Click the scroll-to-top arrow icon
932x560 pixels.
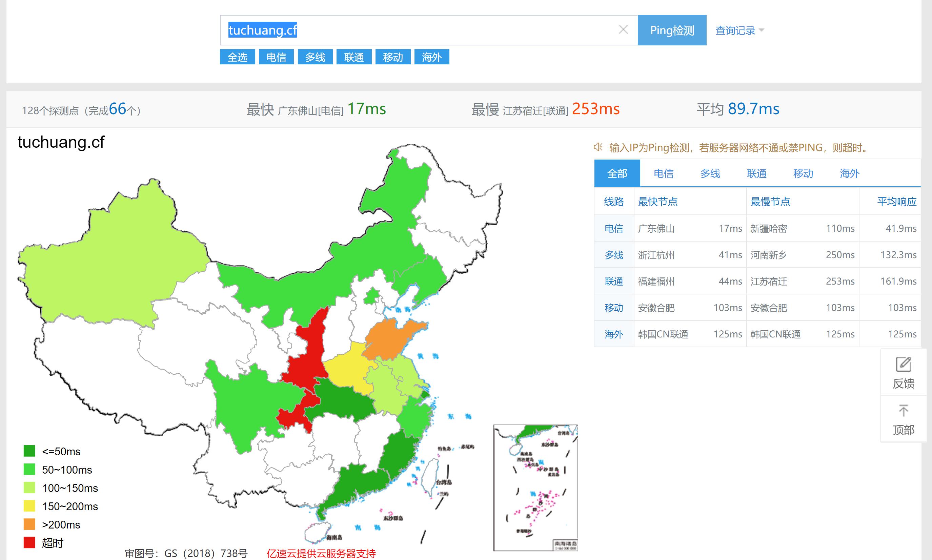tap(903, 411)
